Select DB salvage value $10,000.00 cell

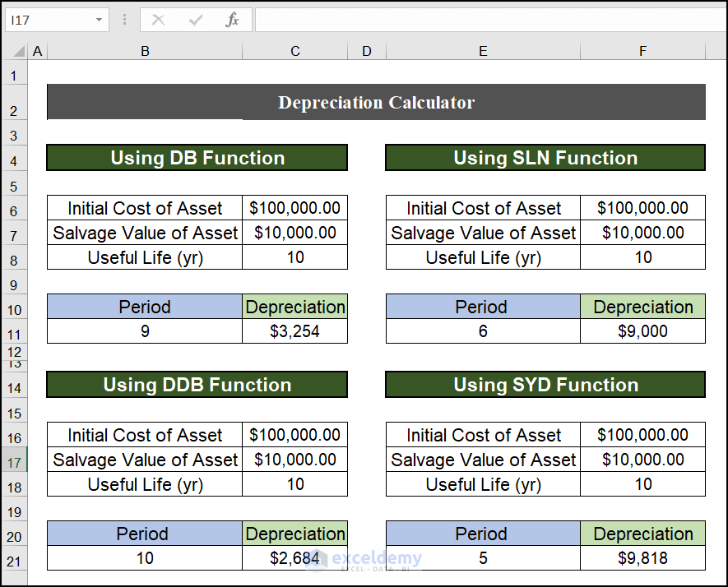tap(294, 233)
